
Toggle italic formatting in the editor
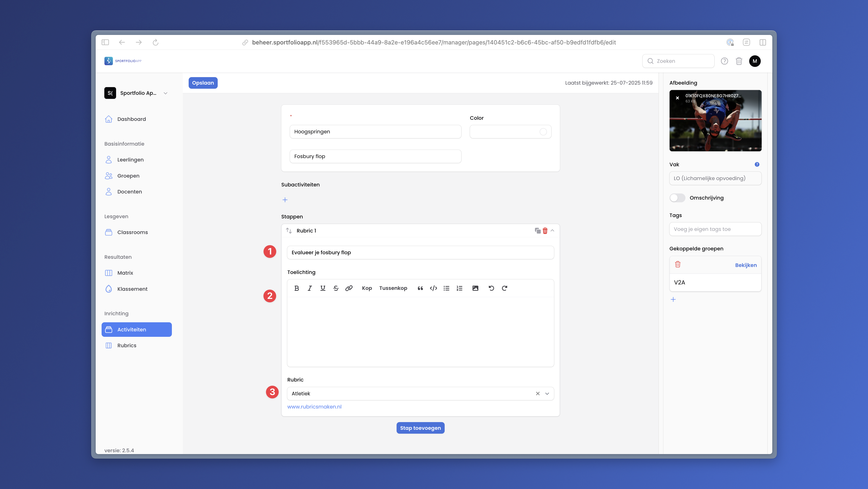tap(310, 288)
